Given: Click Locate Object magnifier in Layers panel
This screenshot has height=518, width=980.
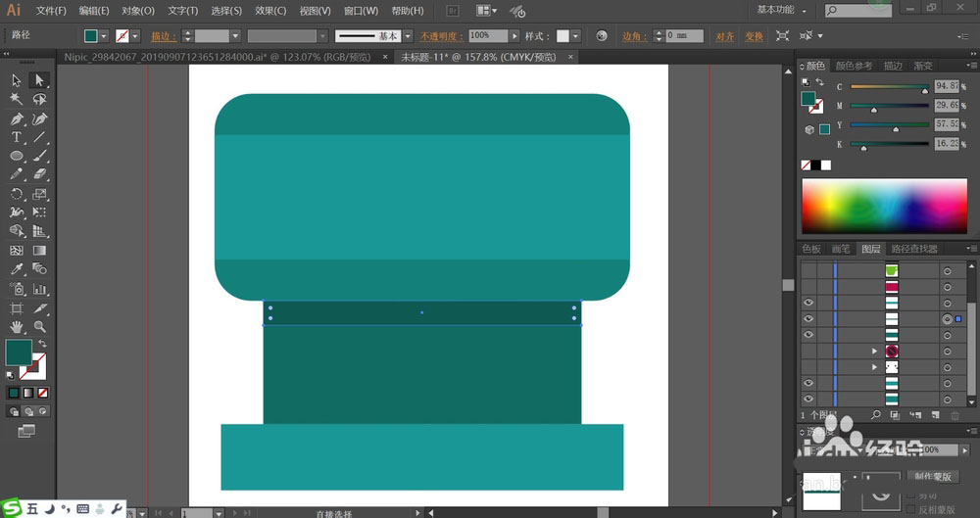Looking at the screenshot, I should [875, 415].
